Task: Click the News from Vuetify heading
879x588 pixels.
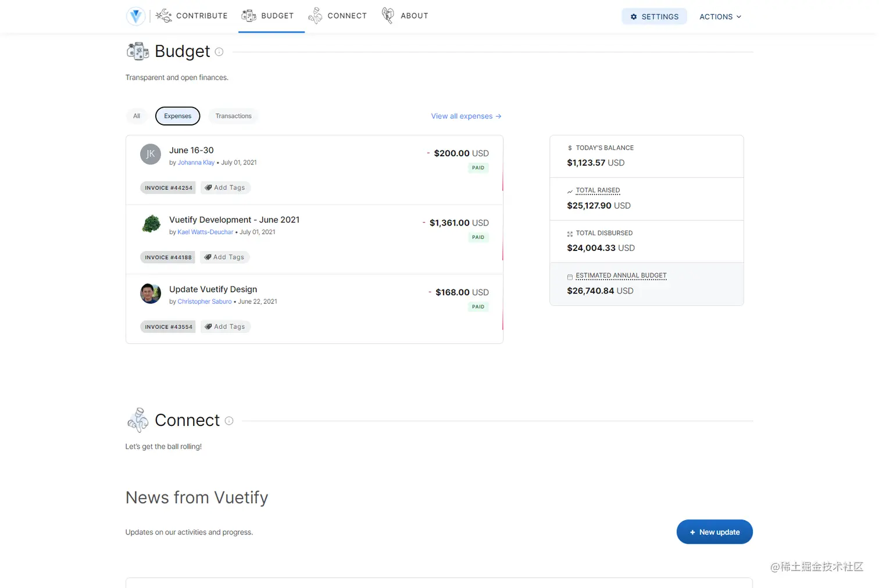Action: (197, 498)
